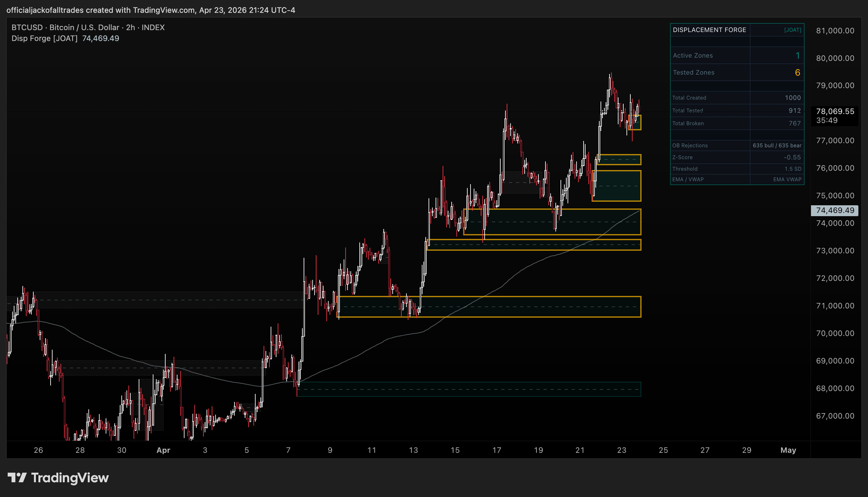Screen dimensions: 868x497
Task: Click the 76,000.00 price axis label
Action: [835, 168]
